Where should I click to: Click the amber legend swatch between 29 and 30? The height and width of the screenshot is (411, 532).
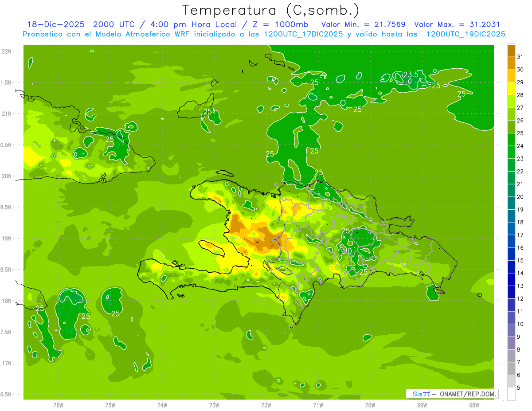click(x=511, y=76)
